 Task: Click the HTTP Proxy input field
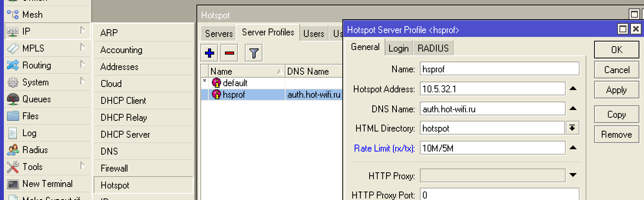pyautogui.click(x=492, y=176)
